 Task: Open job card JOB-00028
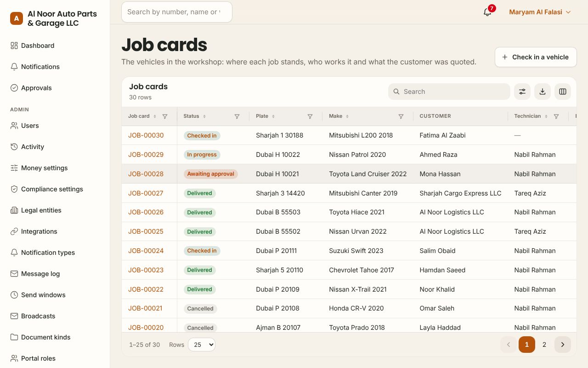point(146,174)
